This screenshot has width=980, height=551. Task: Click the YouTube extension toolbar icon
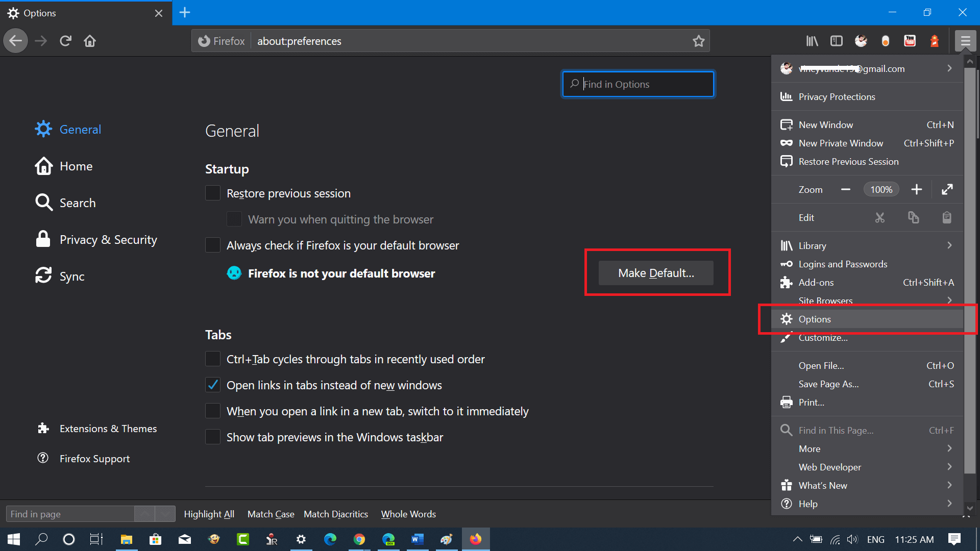(910, 41)
